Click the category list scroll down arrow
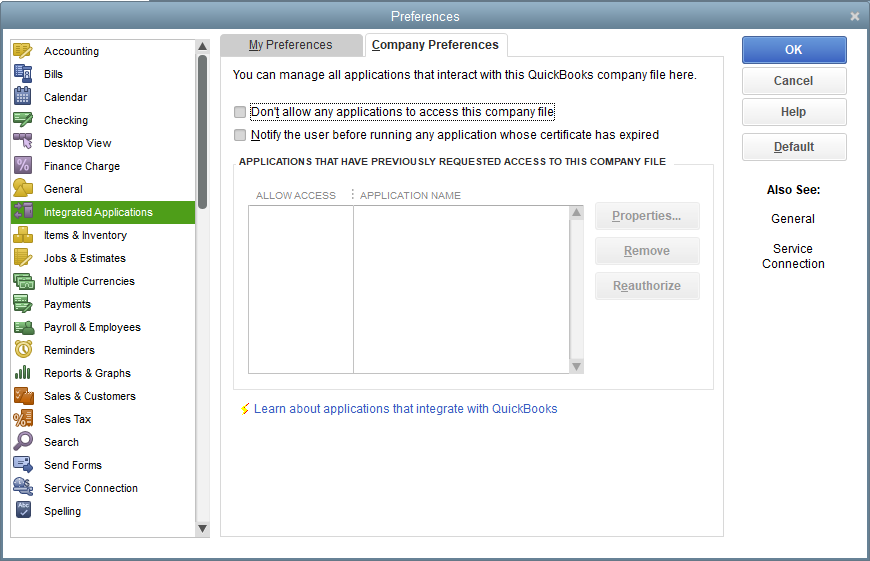 pyautogui.click(x=203, y=528)
